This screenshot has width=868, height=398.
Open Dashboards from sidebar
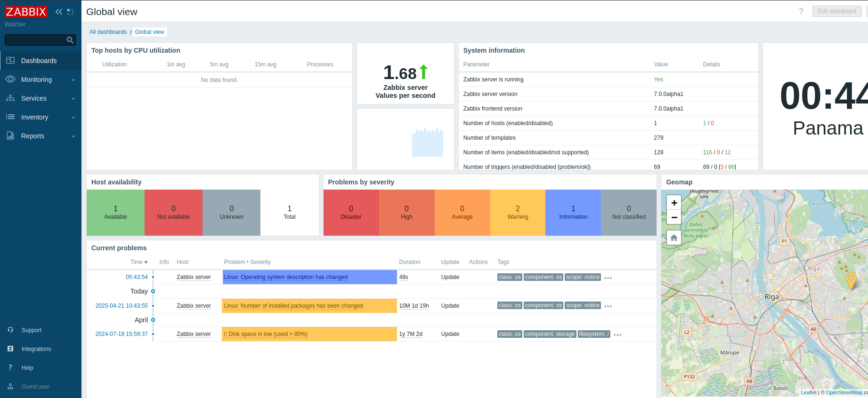pos(41,61)
